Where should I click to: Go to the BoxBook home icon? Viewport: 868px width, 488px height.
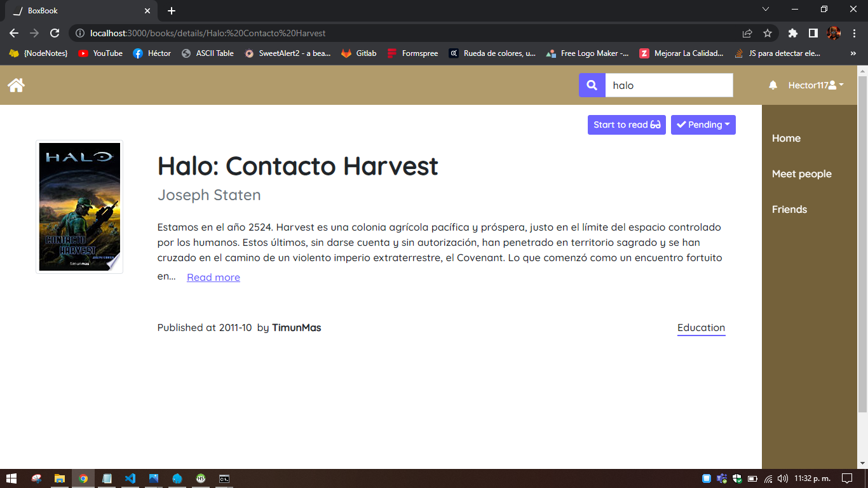click(x=16, y=85)
